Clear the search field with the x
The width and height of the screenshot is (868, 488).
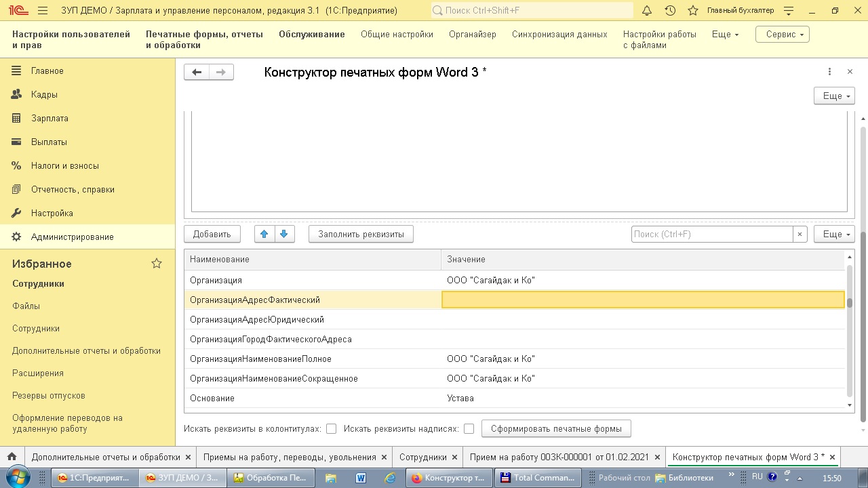coord(800,234)
